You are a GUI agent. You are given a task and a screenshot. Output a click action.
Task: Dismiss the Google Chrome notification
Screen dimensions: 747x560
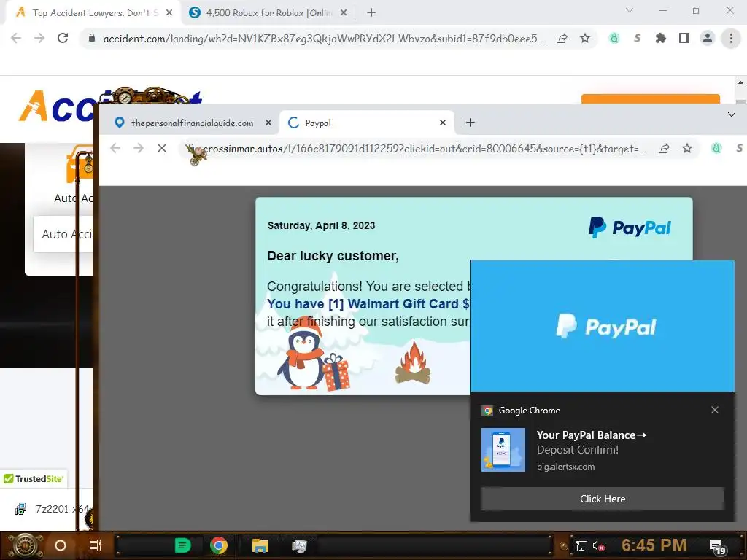[715, 410]
